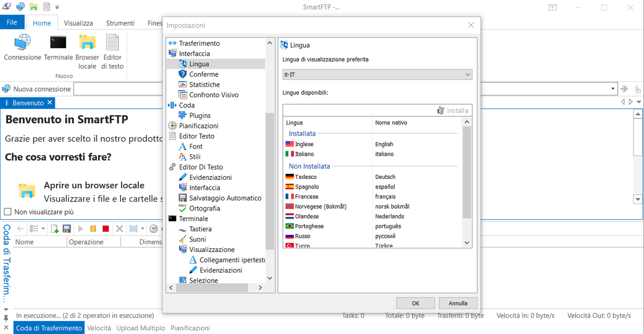644x334 pixels.
Task: Open Connessione in the Home ribbon
Action: point(22,48)
